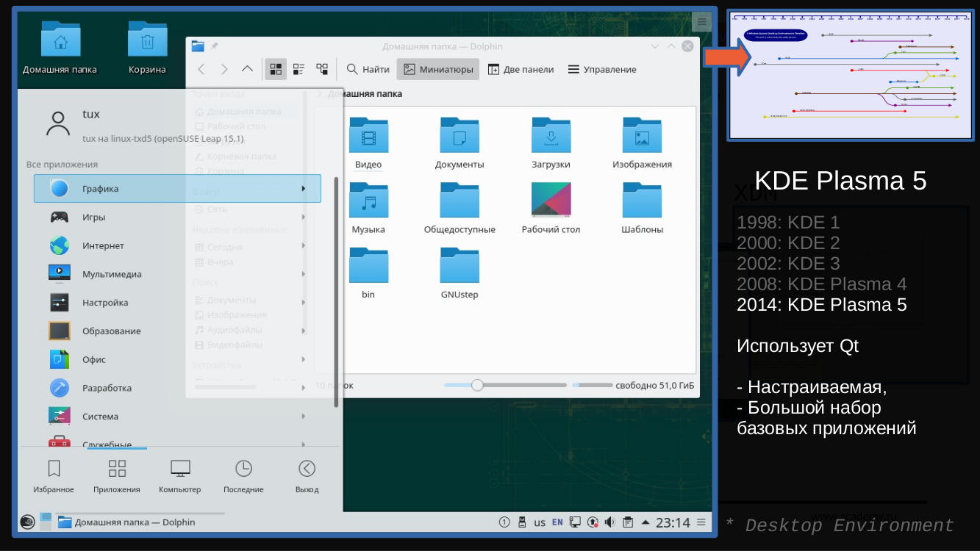Click the free space bar in Dolphin's status bar
Viewport: 980px width, 551px height.
[x=593, y=385]
